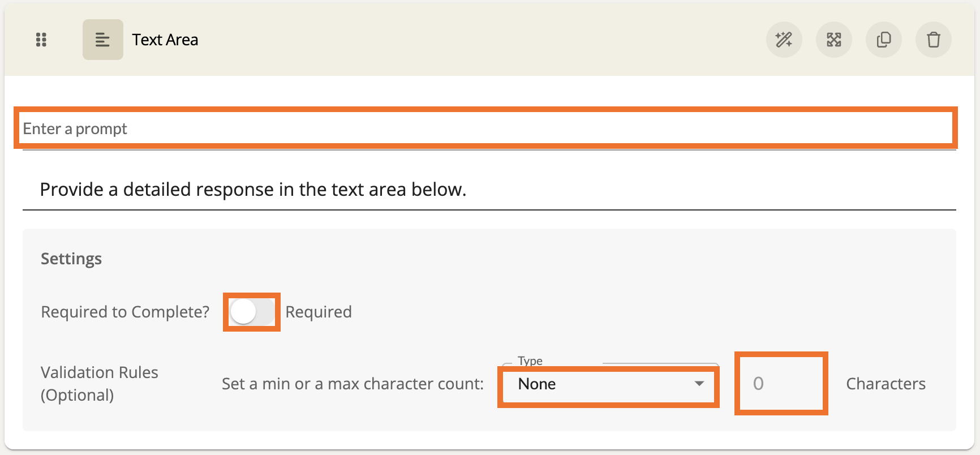
Task: Click the "Required" label beside the switch
Action: (x=319, y=312)
